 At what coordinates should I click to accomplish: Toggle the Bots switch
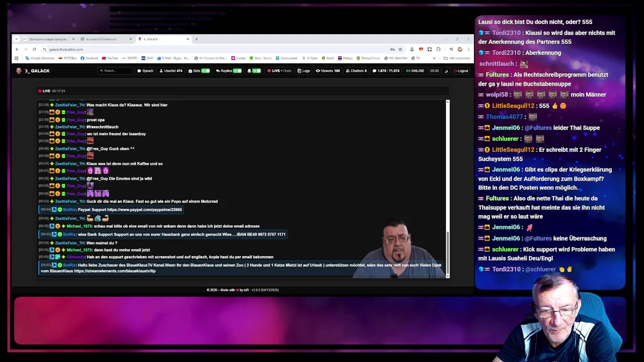click(205, 71)
